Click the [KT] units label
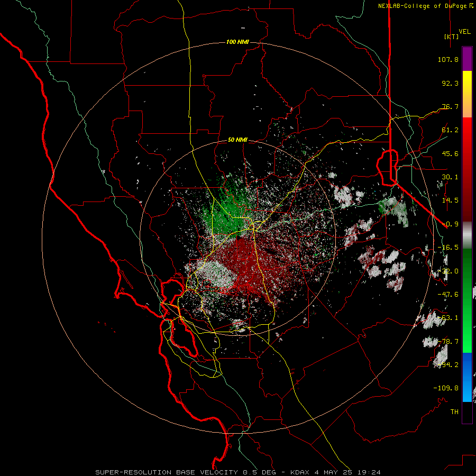The width and height of the screenshot is (476, 476). 452,36
